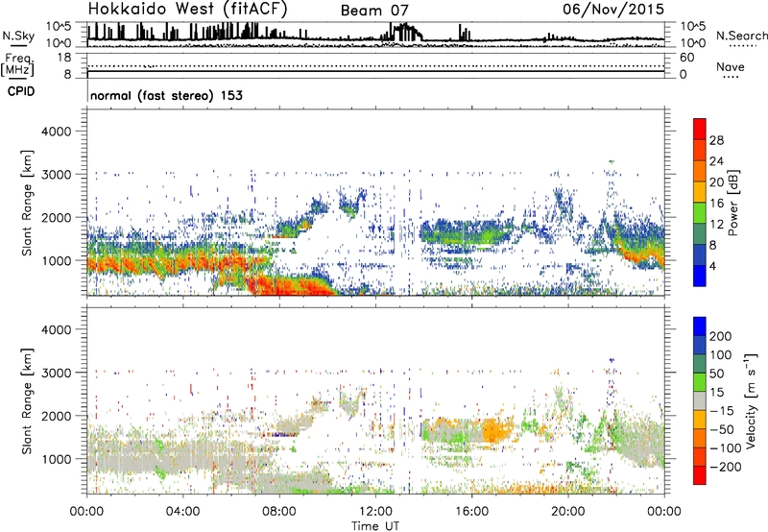
Task: Click the '200' velocity scale value
Action: (x=721, y=336)
